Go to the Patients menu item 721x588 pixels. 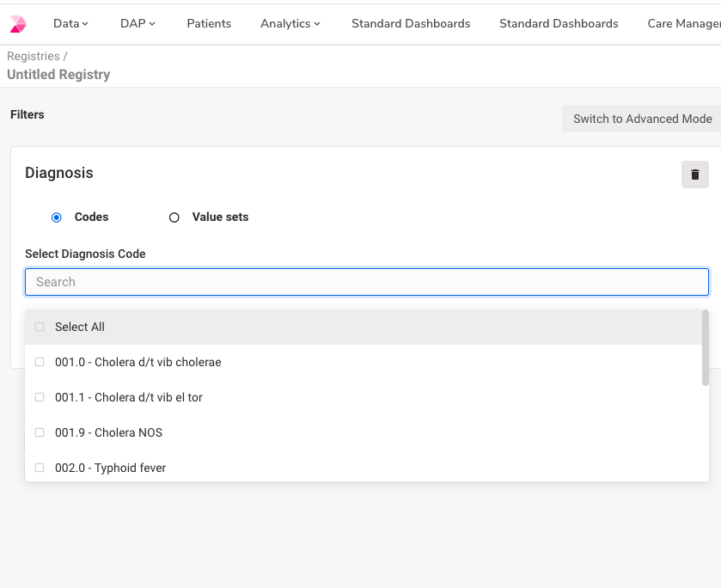(x=209, y=23)
